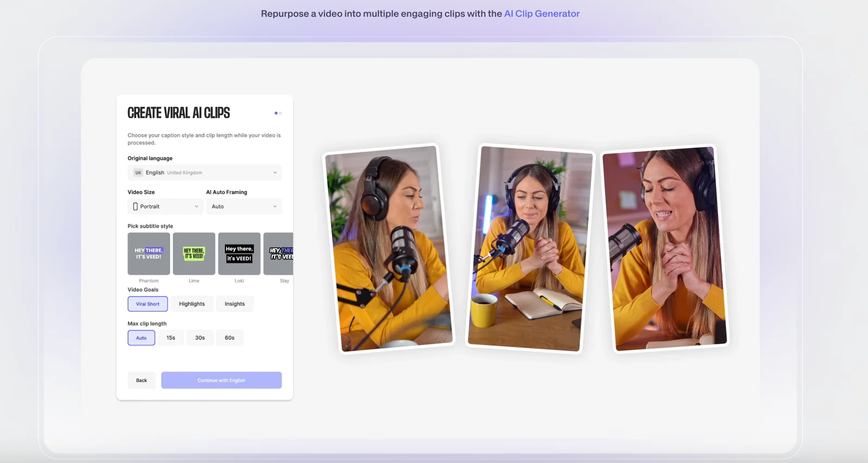The image size is (868, 463).
Task: Click the step progress dots indicator
Action: coord(278,113)
